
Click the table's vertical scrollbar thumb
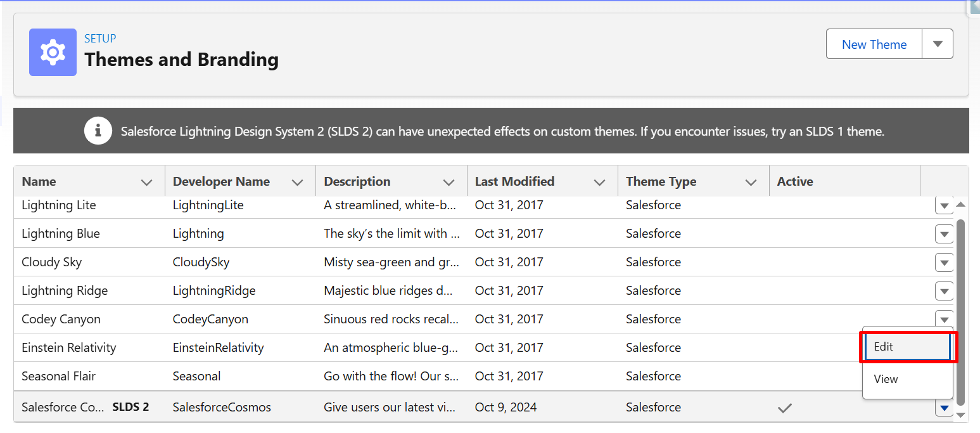tap(960, 311)
